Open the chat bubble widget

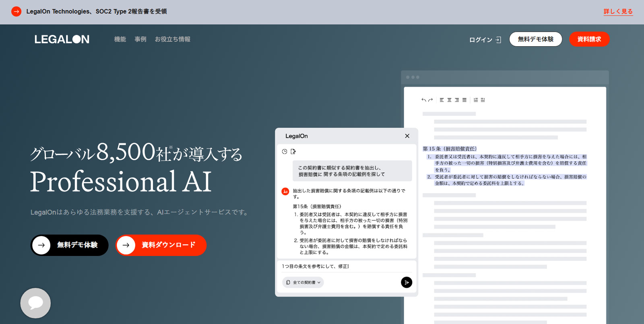click(x=35, y=303)
